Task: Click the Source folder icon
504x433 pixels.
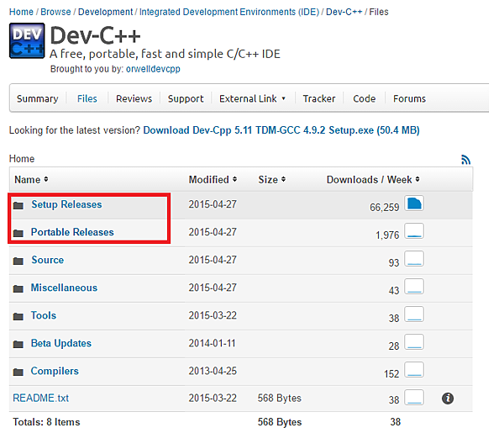Action: click(x=18, y=261)
